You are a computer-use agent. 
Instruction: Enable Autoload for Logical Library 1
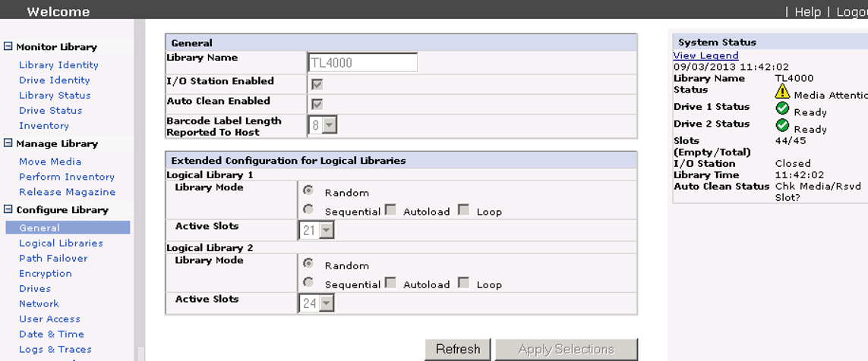[390, 209]
